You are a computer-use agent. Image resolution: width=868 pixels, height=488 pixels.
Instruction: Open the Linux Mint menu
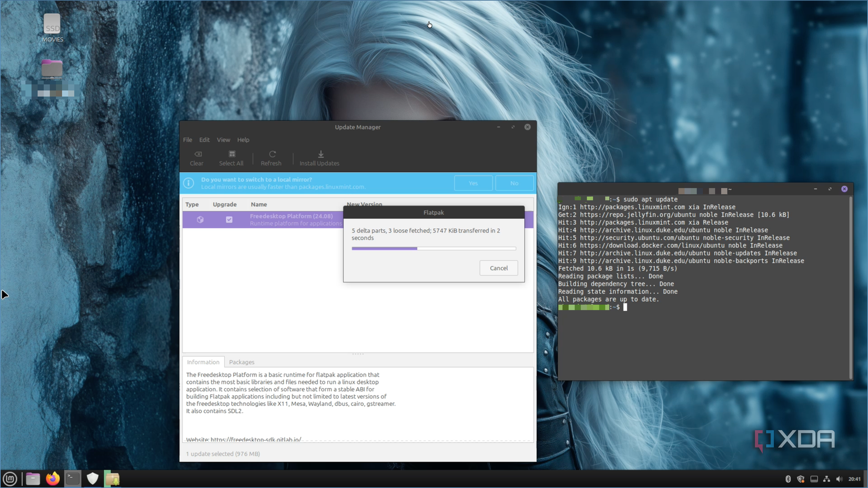tap(9, 479)
